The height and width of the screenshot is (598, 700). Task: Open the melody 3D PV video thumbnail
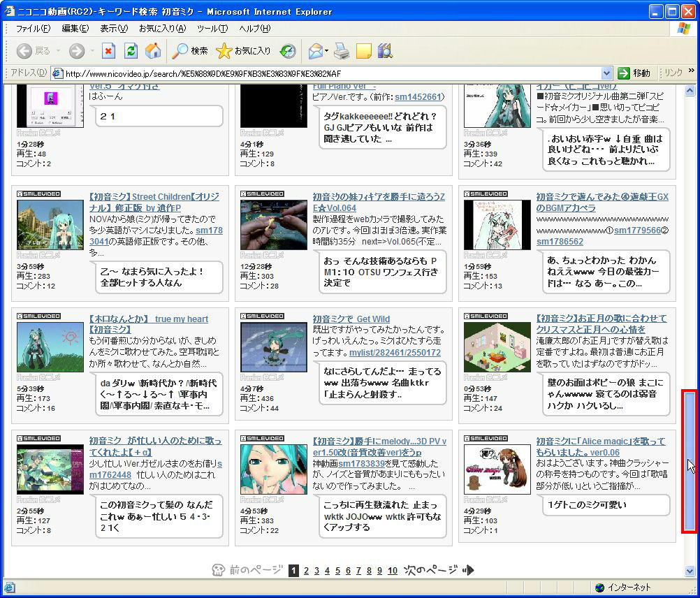tap(274, 469)
